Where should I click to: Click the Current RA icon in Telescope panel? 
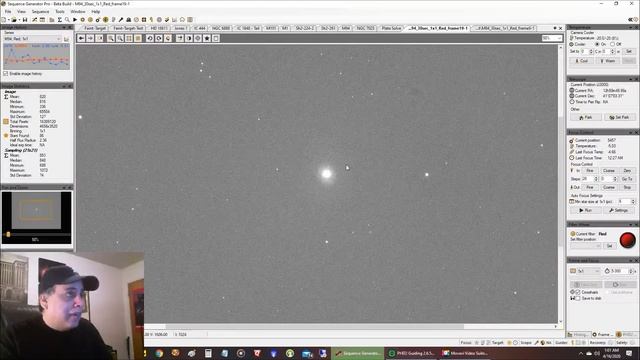(x=572, y=90)
